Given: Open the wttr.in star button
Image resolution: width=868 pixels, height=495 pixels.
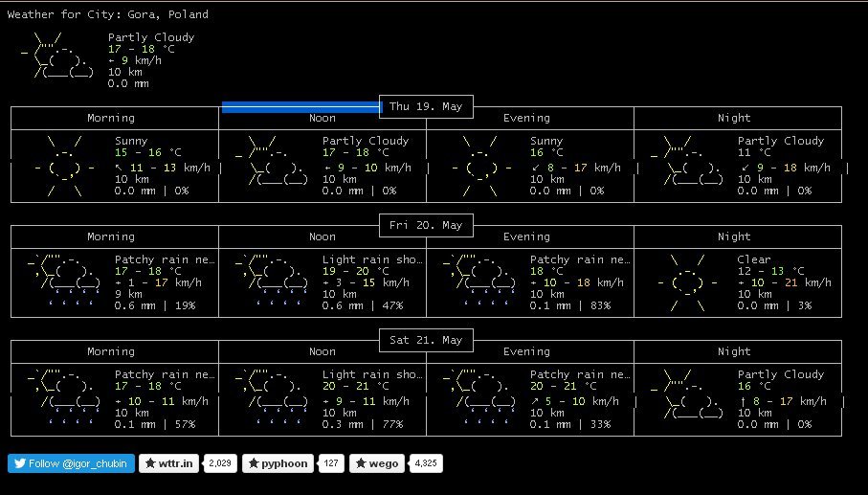Looking at the screenshot, I should pos(169,463).
